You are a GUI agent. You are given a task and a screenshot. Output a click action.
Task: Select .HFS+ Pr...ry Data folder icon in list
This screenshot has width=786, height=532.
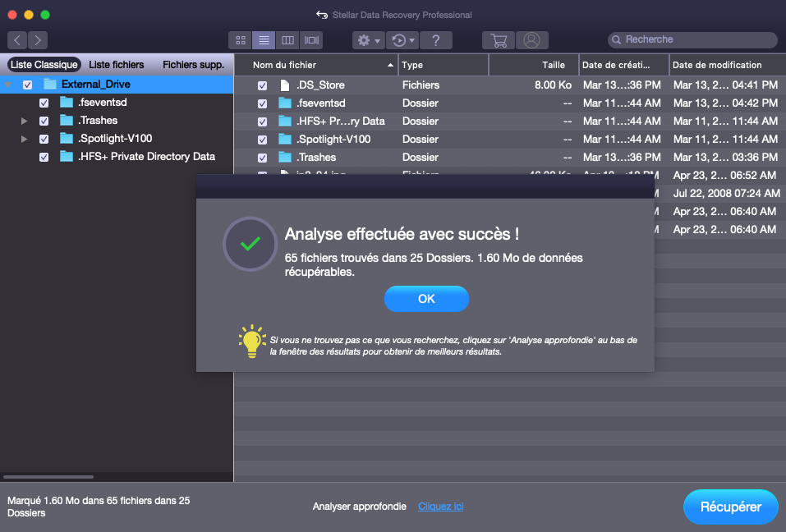[x=285, y=122]
